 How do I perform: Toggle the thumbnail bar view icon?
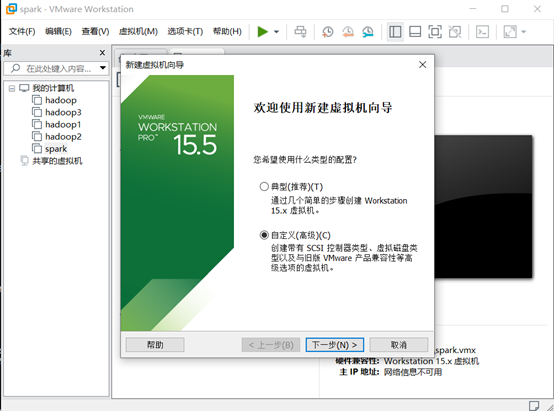pyautogui.click(x=415, y=32)
